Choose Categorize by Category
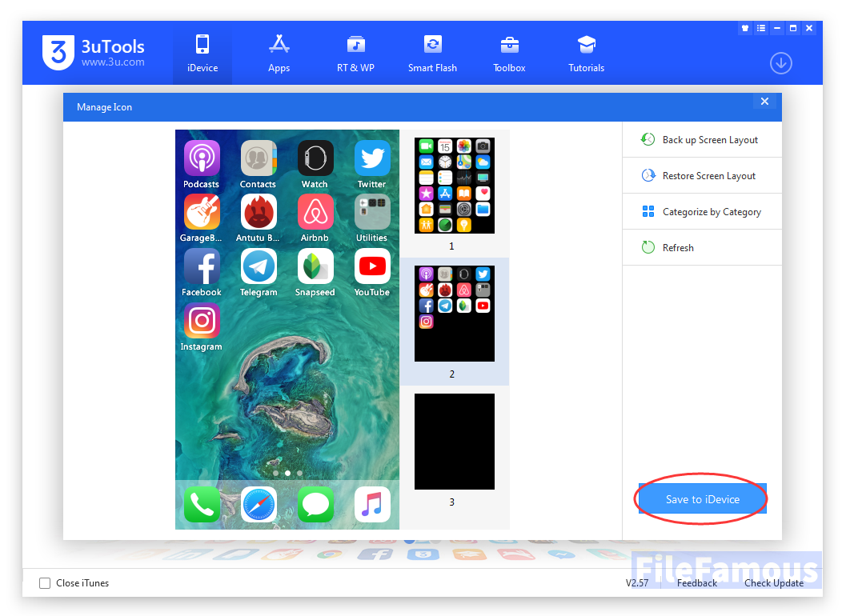This screenshot has width=846, height=616. coord(702,211)
